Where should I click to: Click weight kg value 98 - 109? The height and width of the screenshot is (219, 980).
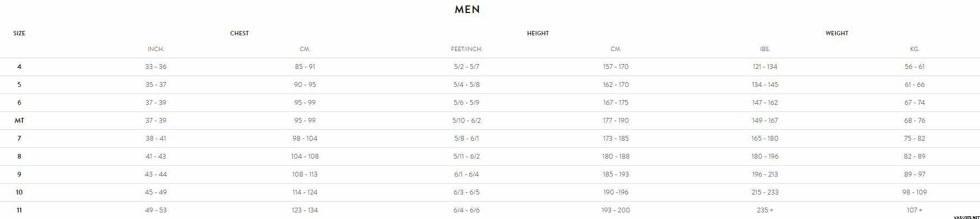(915, 192)
